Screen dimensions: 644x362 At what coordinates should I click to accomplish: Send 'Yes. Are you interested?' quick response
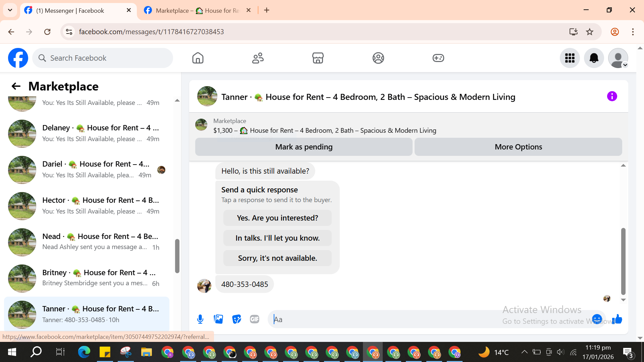[277, 218]
